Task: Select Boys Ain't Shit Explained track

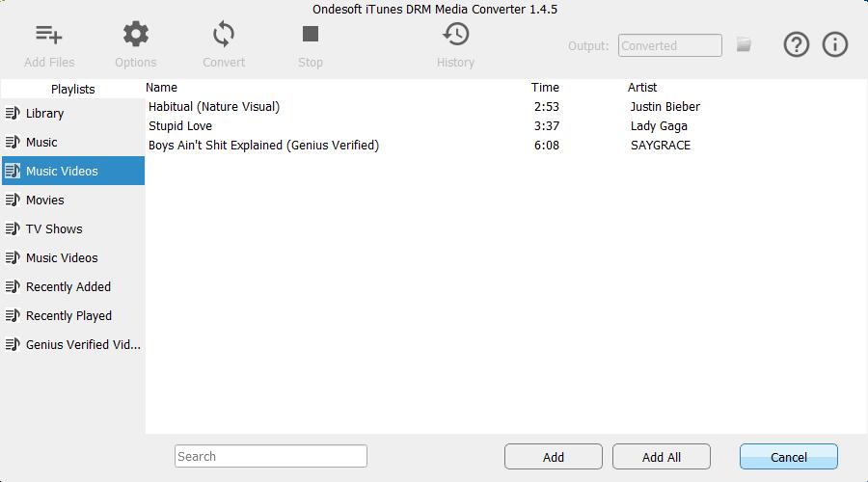Action: tap(263, 145)
